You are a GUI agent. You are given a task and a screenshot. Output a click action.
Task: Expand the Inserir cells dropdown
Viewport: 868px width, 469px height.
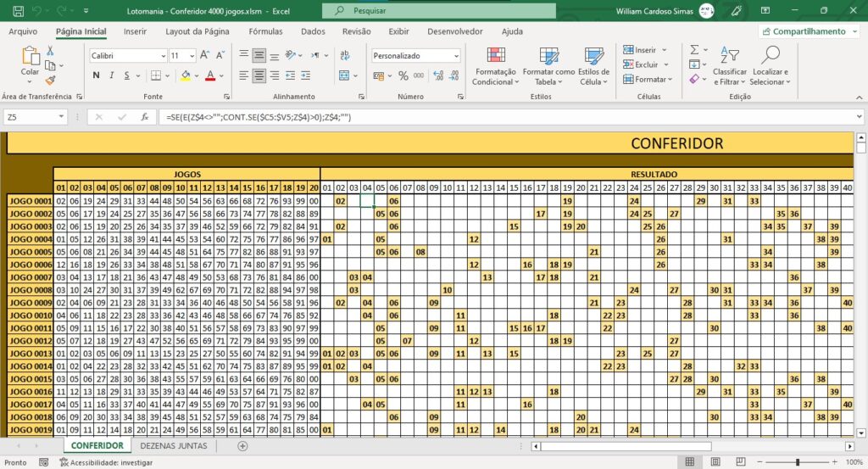(664, 50)
